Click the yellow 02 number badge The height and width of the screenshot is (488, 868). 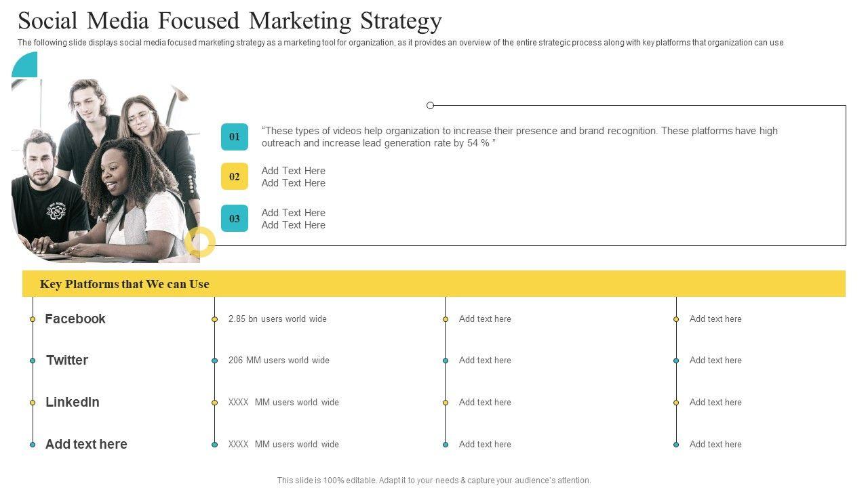tap(234, 177)
